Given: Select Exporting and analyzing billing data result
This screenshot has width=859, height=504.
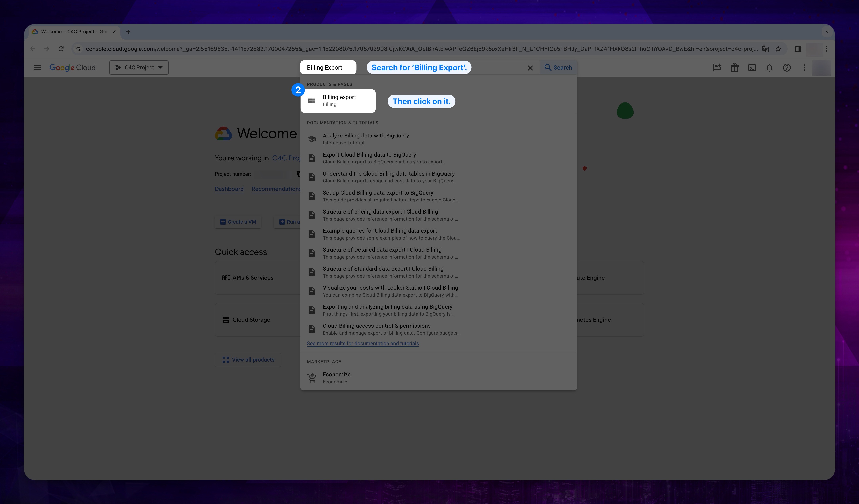Looking at the screenshot, I should point(438,310).
